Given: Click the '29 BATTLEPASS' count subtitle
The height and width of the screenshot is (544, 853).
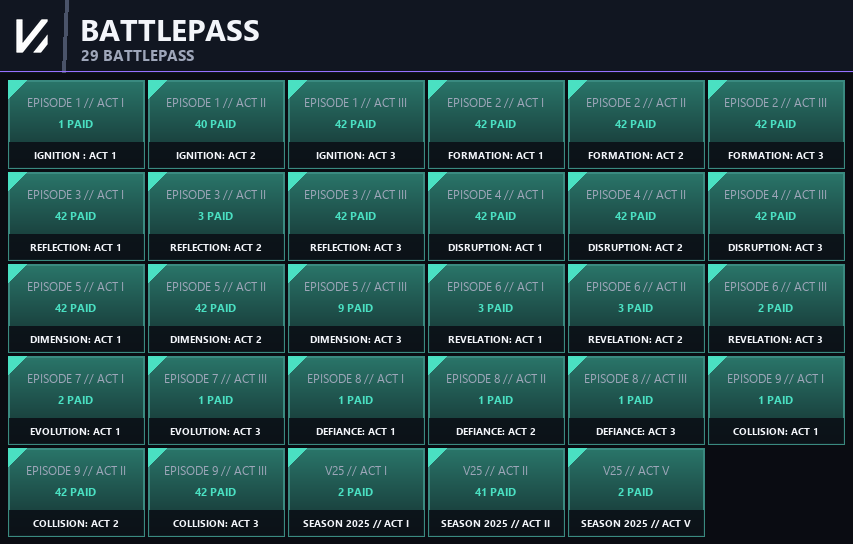Looking at the screenshot, I should (138, 55).
